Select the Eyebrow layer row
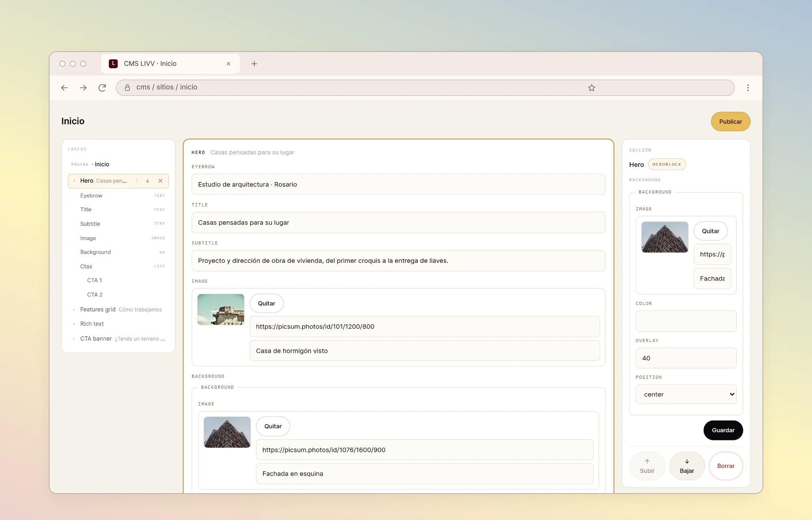 click(x=118, y=195)
